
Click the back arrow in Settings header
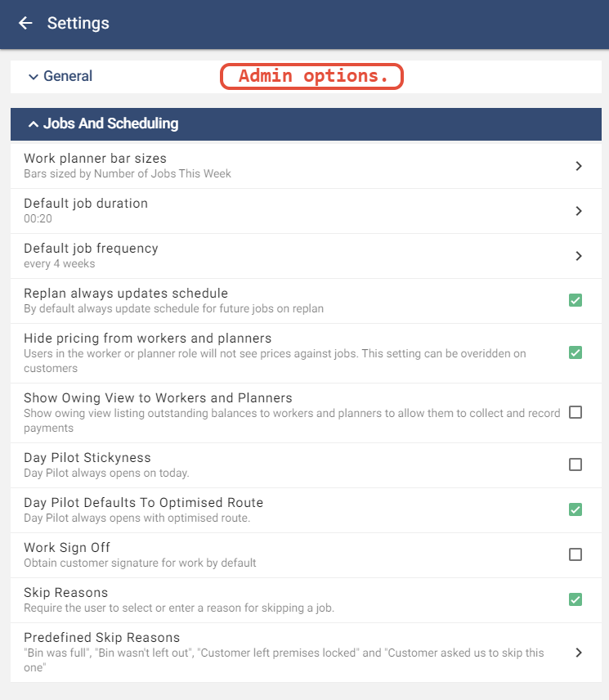point(25,24)
